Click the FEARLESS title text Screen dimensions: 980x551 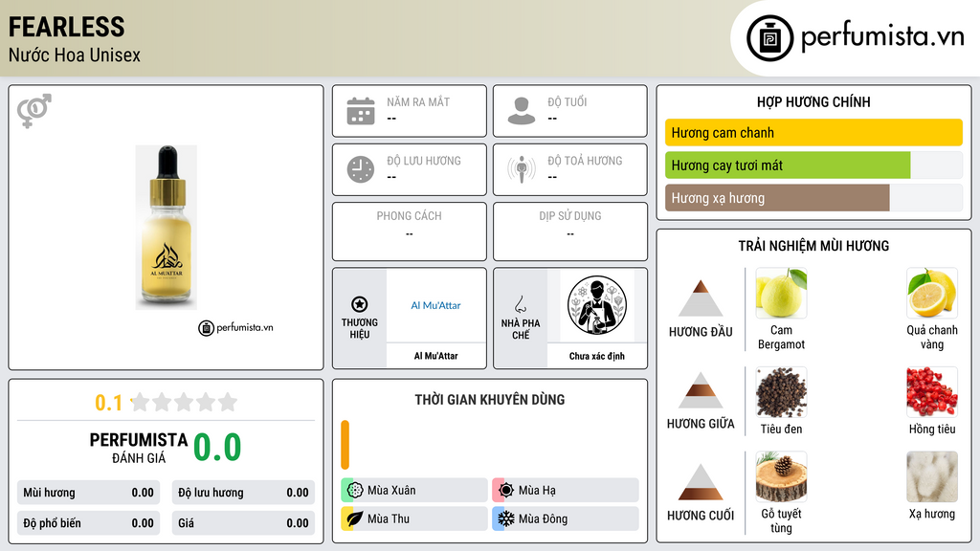pos(66,27)
